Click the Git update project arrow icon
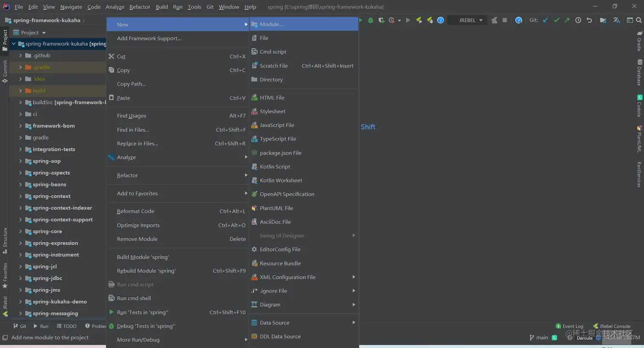644x348 pixels. pyautogui.click(x=545, y=20)
